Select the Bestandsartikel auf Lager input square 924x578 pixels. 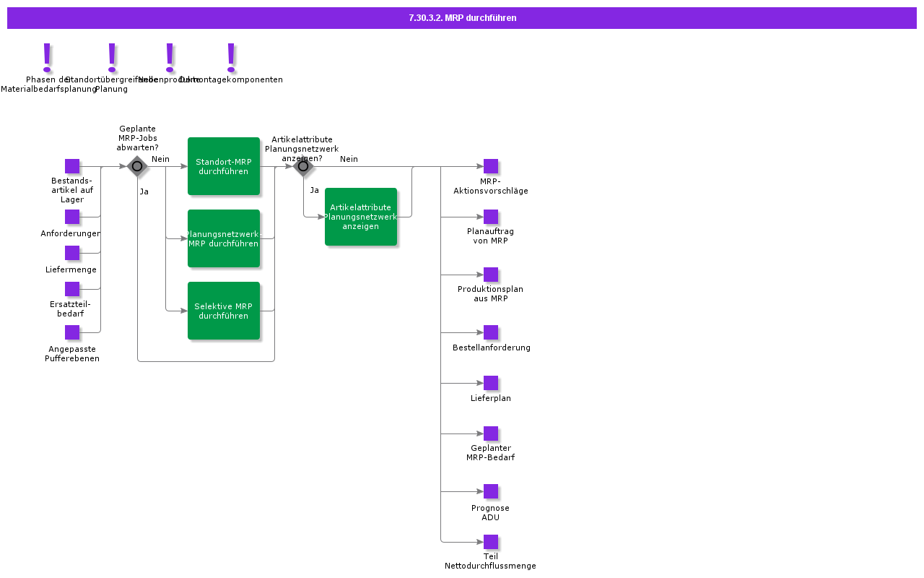[x=72, y=166]
